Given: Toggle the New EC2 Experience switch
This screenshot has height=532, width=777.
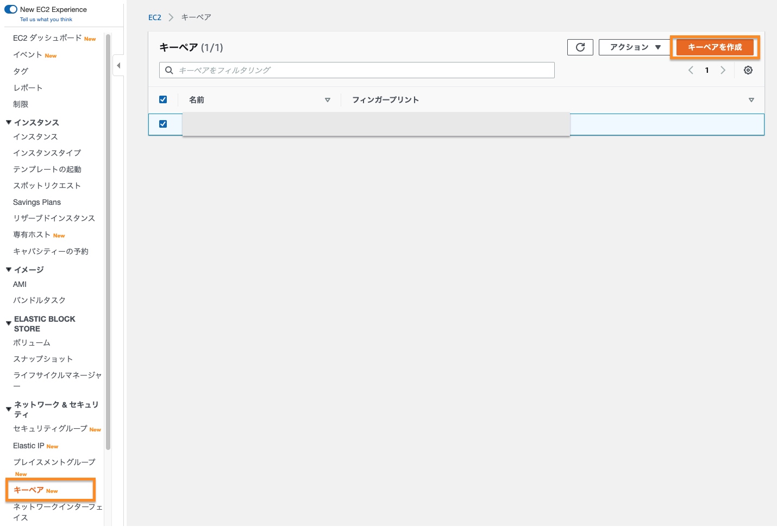Looking at the screenshot, I should pyautogui.click(x=11, y=9).
